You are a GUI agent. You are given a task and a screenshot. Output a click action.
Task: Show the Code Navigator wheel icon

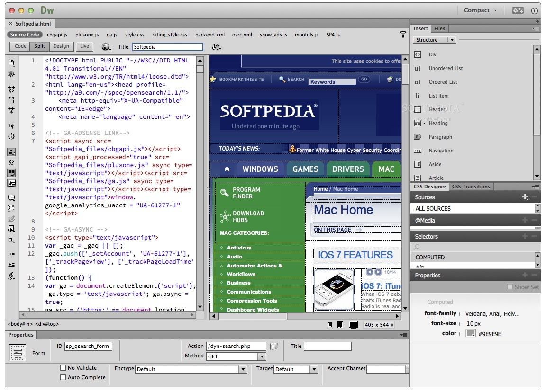(x=11, y=74)
